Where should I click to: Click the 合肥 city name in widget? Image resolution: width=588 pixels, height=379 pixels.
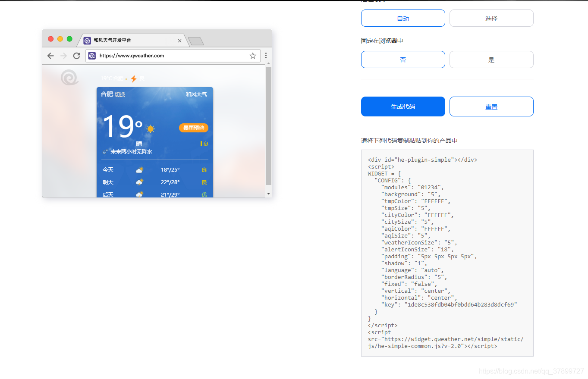point(107,94)
